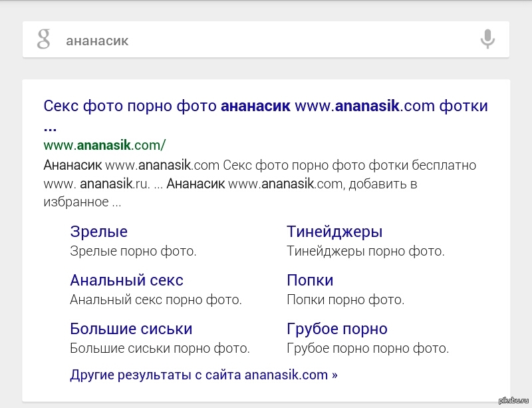Select the "Анальный секс" sitelink
Viewport: 532px width, 408px height.
(126, 280)
